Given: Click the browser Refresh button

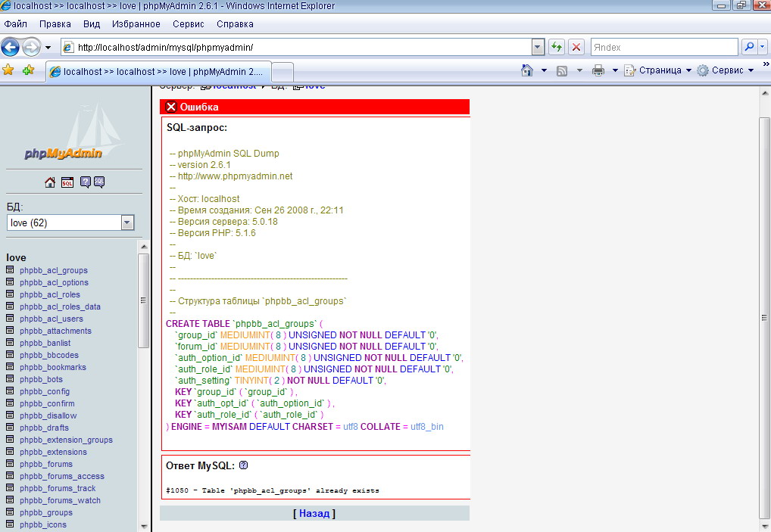Looking at the screenshot, I should [557, 47].
